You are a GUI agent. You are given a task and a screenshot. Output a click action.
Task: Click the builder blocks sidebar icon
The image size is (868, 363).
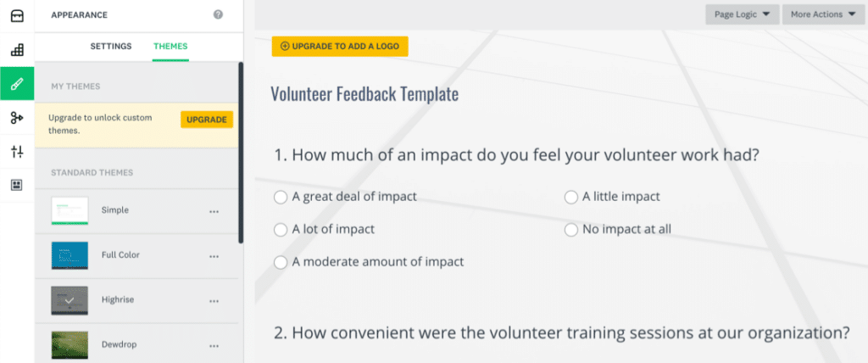pyautogui.click(x=17, y=50)
